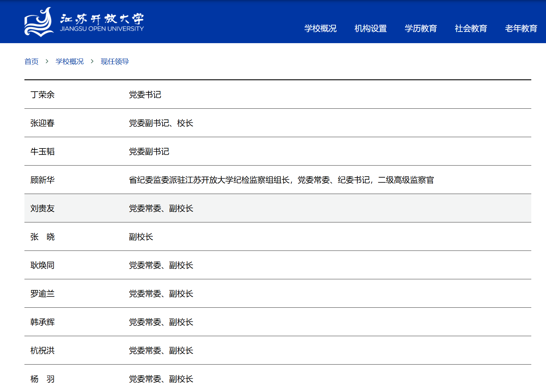Screen dimensions: 546x392
Task: Open the 学校概况 navigation menu
Action: pos(320,28)
